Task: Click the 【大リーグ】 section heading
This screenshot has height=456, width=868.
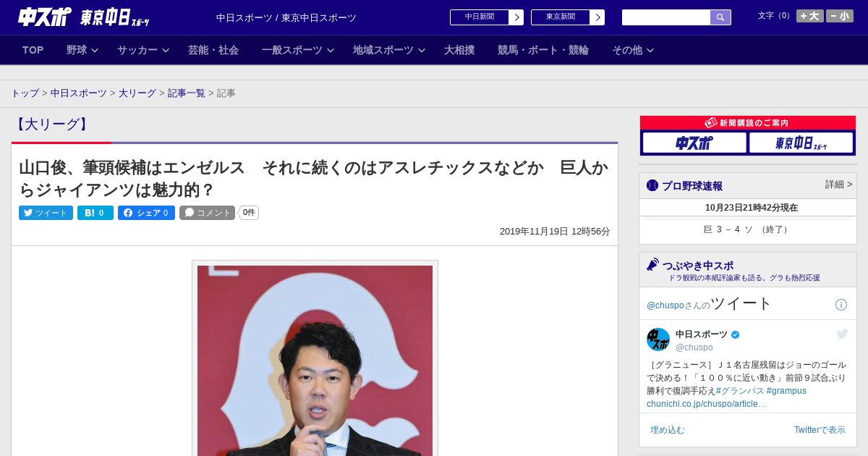Action: coord(52,124)
